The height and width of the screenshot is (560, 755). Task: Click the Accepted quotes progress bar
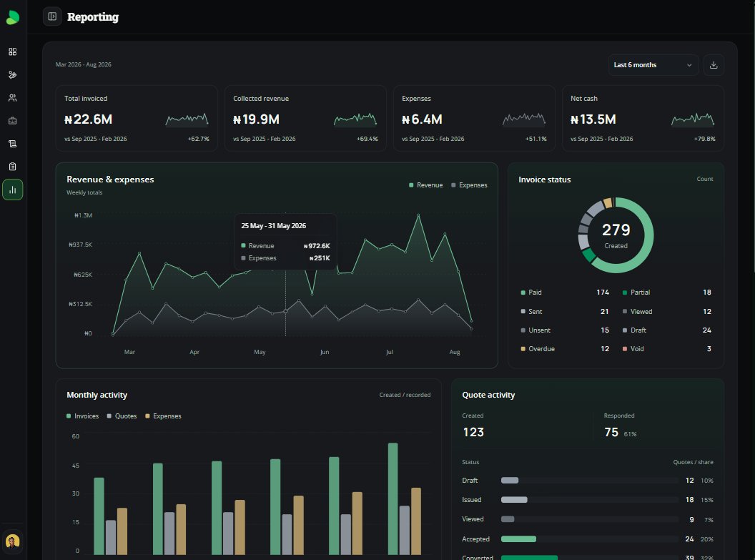pos(589,539)
